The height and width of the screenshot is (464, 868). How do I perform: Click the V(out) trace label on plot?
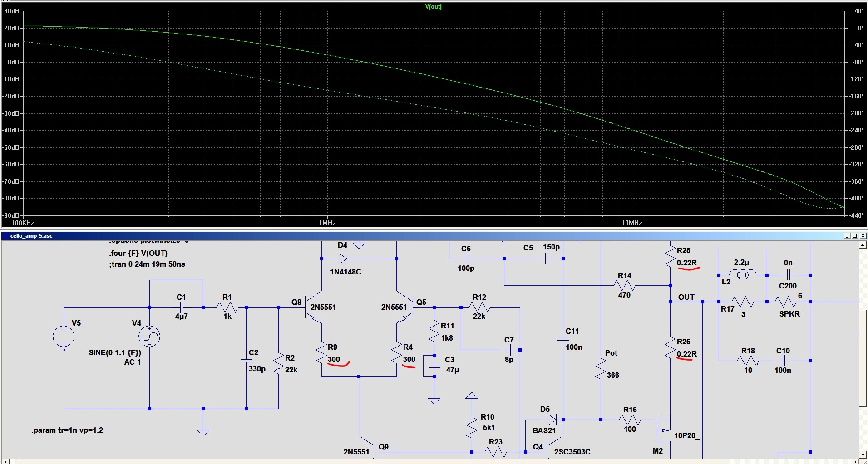point(433,6)
